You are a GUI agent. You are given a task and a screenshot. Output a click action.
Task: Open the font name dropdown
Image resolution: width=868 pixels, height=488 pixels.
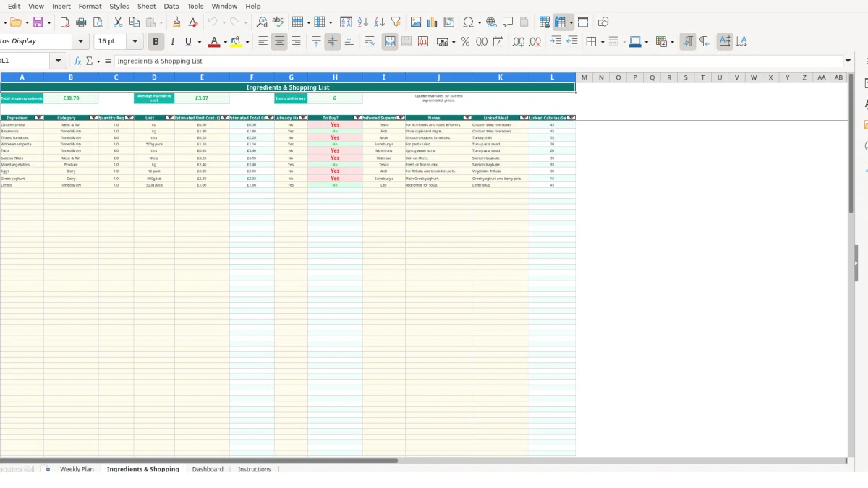[x=81, y=42]
